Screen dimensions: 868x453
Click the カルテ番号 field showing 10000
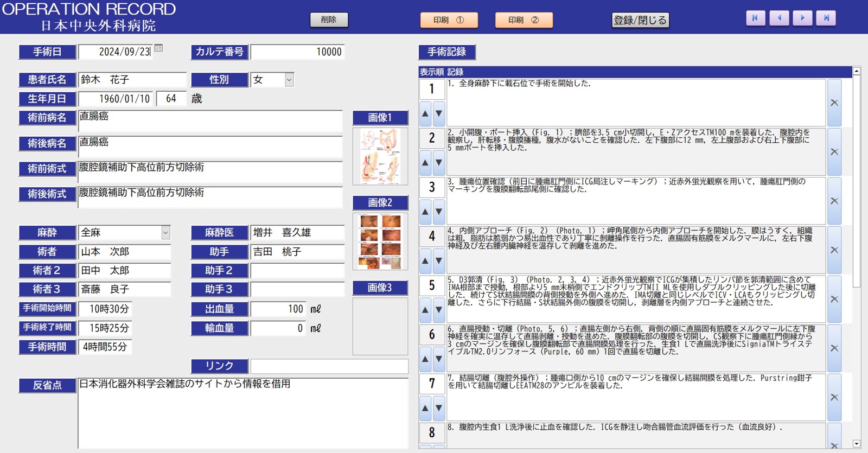point(297,52)
